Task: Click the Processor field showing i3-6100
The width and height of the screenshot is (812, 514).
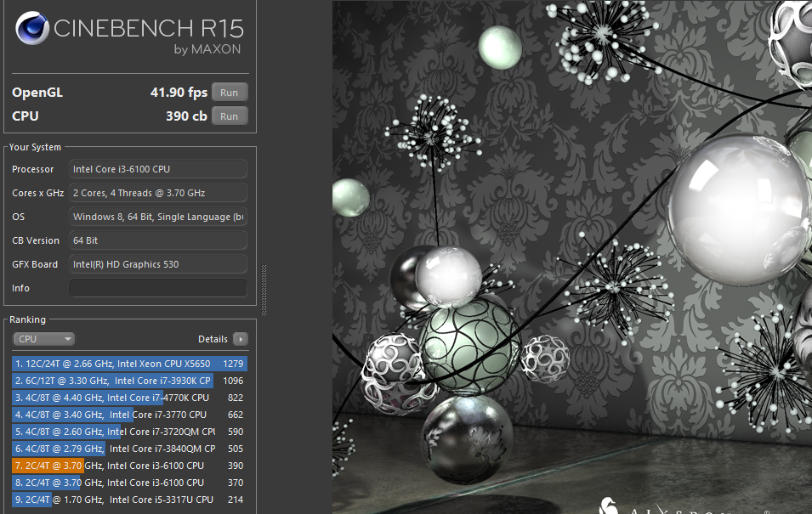Action: pyautogui.click(x=158, y=169)
